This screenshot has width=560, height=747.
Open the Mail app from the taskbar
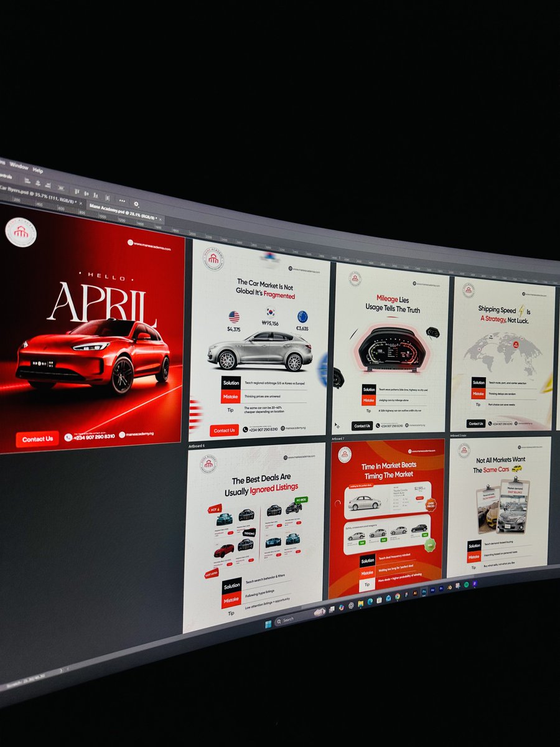[x=388, y=598]
